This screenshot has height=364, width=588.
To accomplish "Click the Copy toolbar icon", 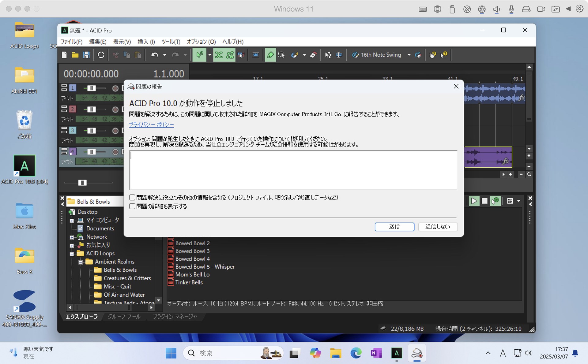I will coord(127,55).
